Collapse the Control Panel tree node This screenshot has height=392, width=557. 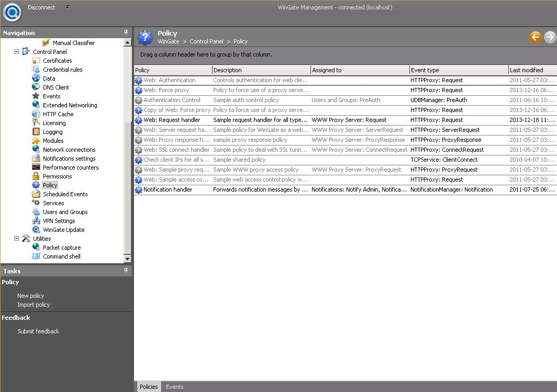(16, 51)
